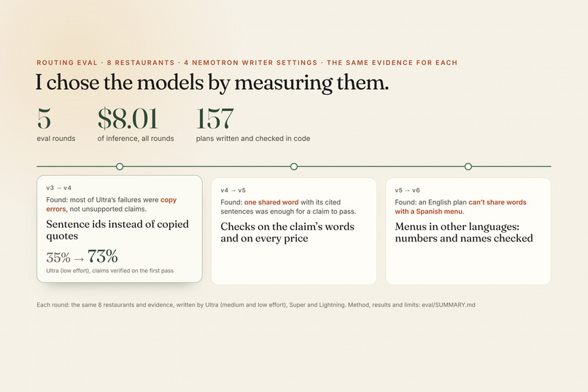Click the last timeline marker above v5 → v6
This screenshot has height=392, width=588.
pyautogui.click(x=468, y=166)
